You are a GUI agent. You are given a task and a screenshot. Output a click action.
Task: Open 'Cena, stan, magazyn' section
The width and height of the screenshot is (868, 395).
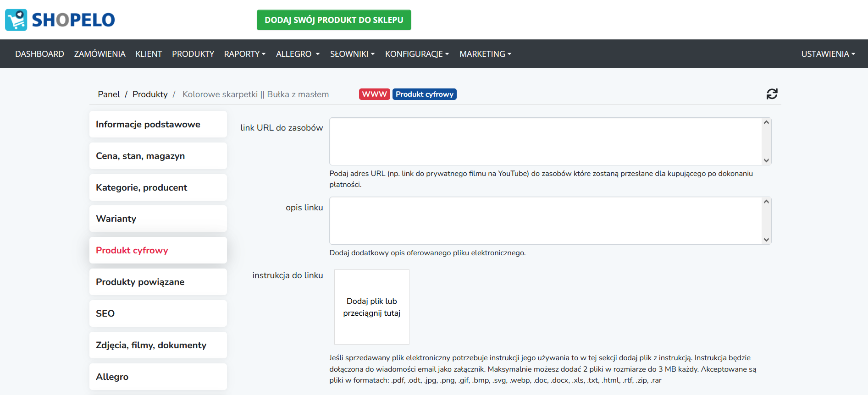click(x=158, y=156)
